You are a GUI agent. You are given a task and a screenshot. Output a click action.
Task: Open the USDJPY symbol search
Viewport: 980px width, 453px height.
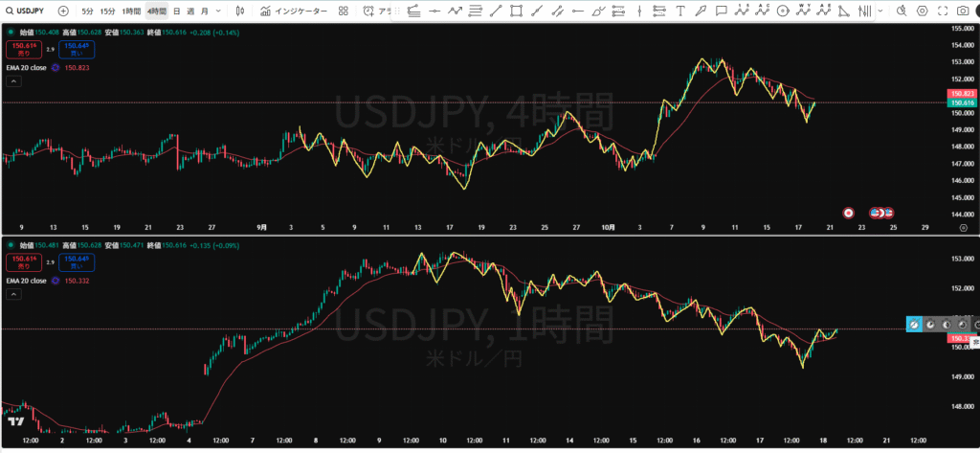[26, 11]
